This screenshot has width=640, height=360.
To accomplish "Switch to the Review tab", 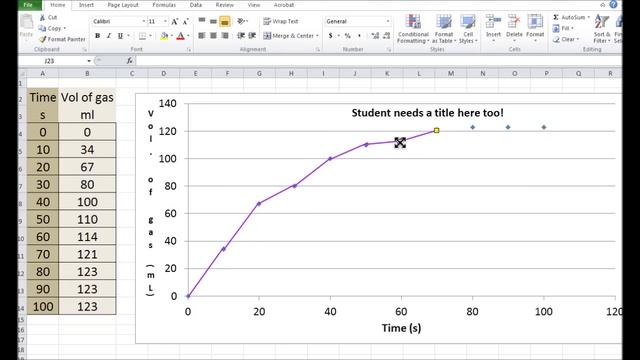I will [224, 5].
